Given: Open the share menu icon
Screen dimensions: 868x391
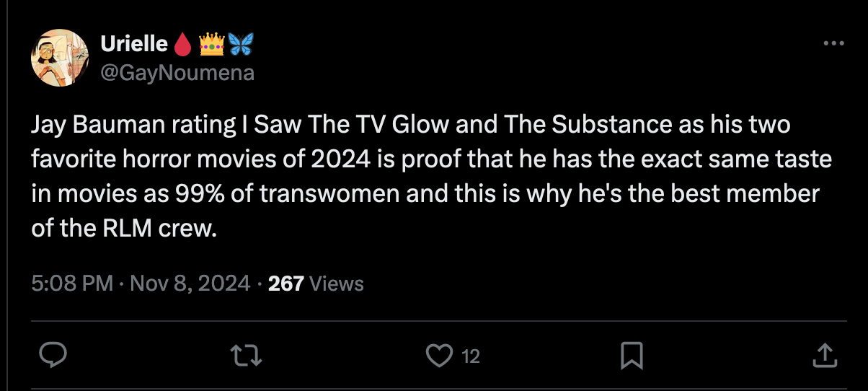Looking at the screenshot, I should point(823,355).
